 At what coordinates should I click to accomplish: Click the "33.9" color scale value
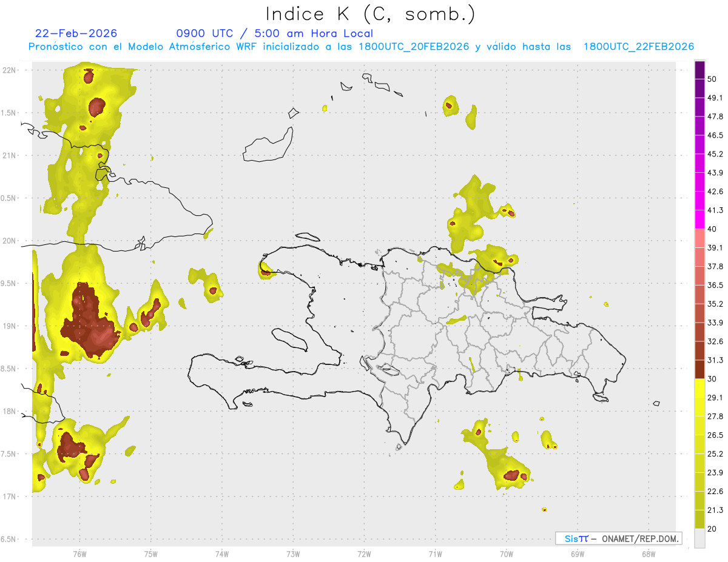click(715, 323)
